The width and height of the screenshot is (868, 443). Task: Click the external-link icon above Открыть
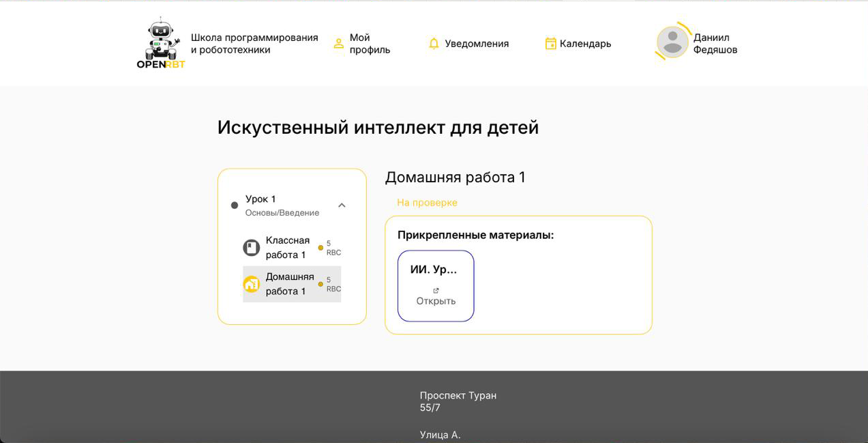click(x=436, y=291)
